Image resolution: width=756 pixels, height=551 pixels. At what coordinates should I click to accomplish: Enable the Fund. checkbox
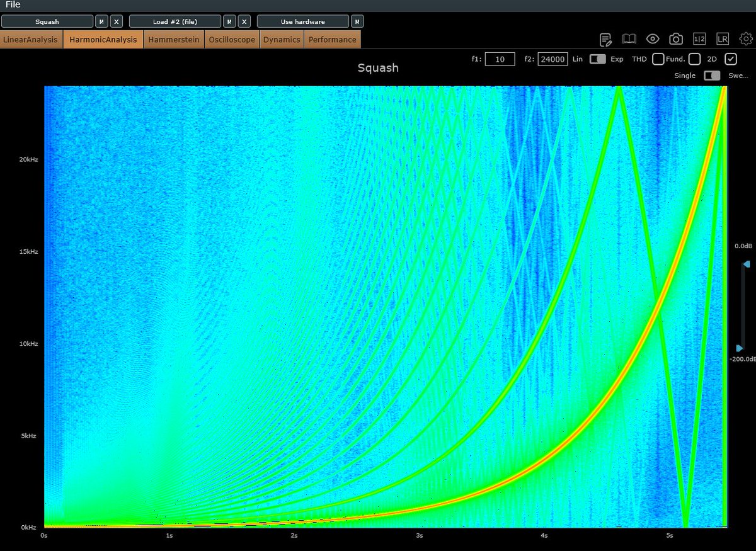(694, 59)
